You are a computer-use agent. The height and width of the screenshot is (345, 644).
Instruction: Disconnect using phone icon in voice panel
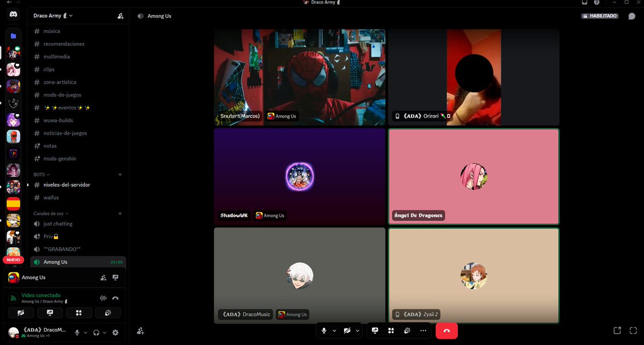click(115, 298)
